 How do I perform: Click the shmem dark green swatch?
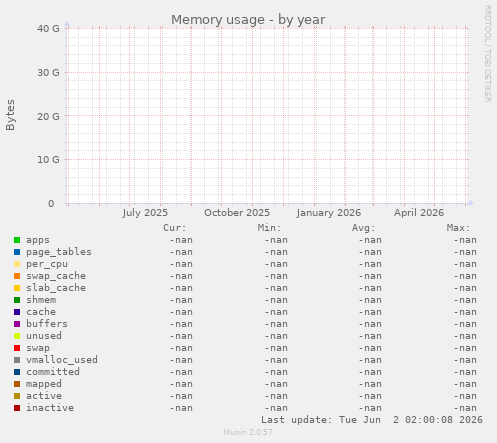(17, 300)
